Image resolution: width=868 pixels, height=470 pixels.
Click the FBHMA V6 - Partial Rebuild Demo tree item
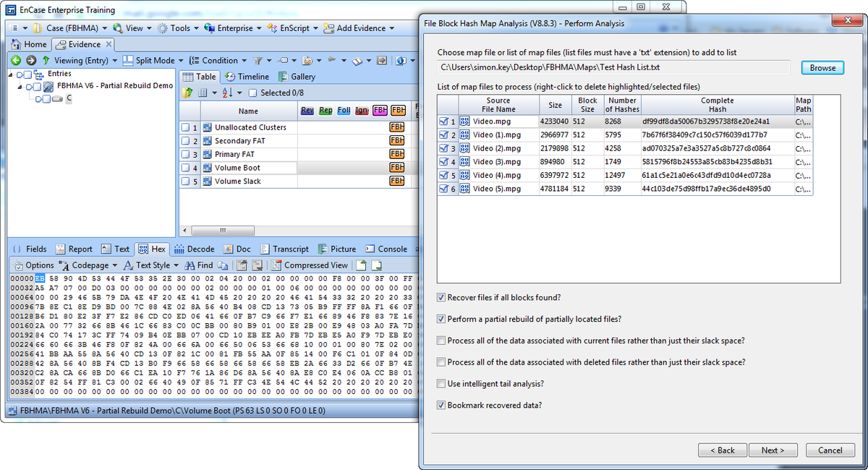point(115,85)
